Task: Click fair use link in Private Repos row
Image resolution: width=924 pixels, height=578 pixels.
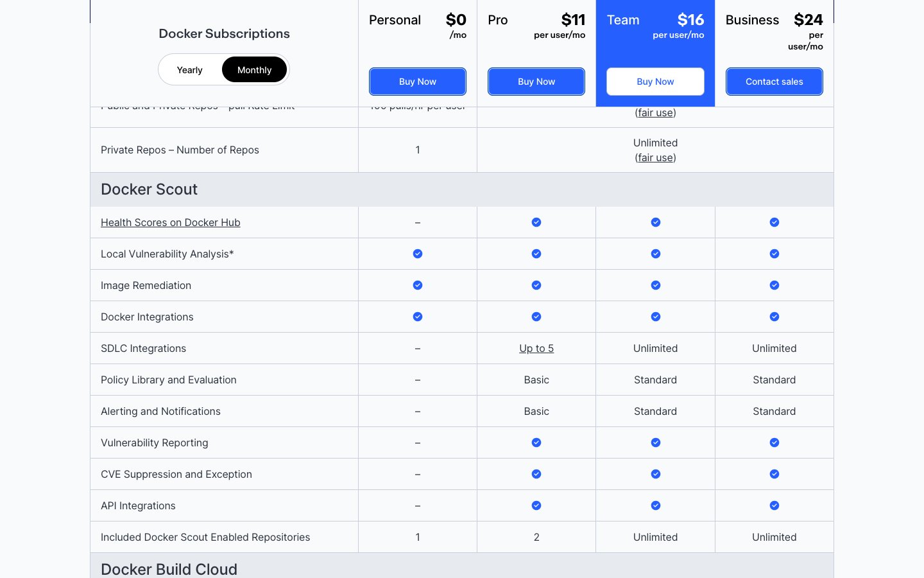Action: tap(655, 157)
